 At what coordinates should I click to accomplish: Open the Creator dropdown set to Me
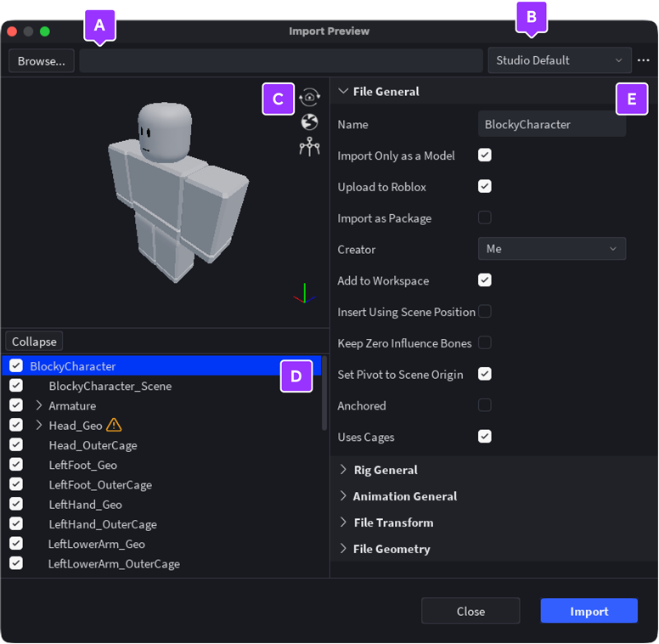point(552,249)
